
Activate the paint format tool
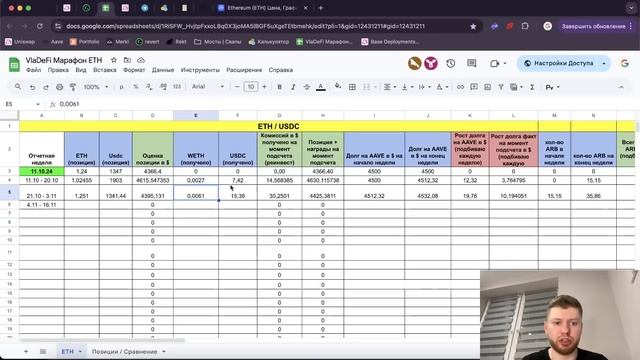pos(73,87)
